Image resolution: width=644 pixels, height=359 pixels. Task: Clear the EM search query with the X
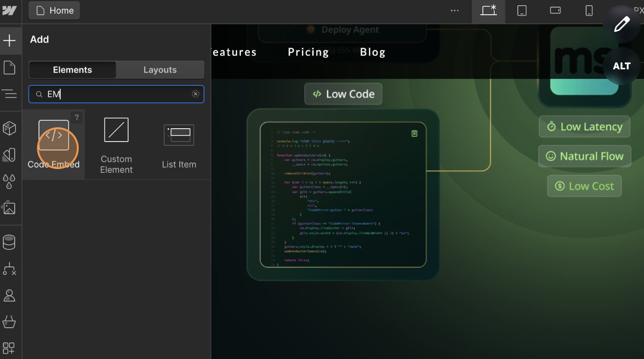click(195, 94)
